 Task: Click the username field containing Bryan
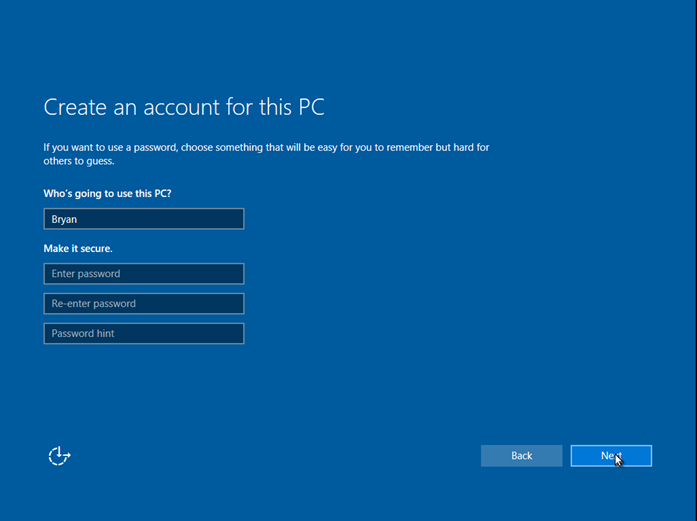(x=144, y=219)
